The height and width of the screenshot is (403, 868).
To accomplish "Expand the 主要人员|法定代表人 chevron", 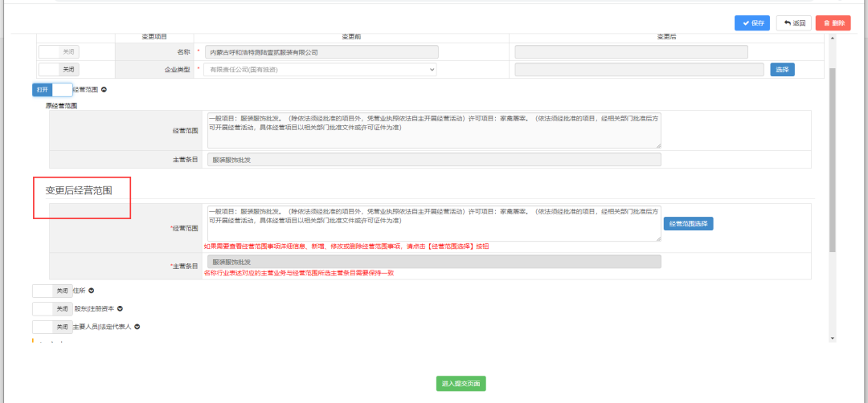I will pos(137,328).
